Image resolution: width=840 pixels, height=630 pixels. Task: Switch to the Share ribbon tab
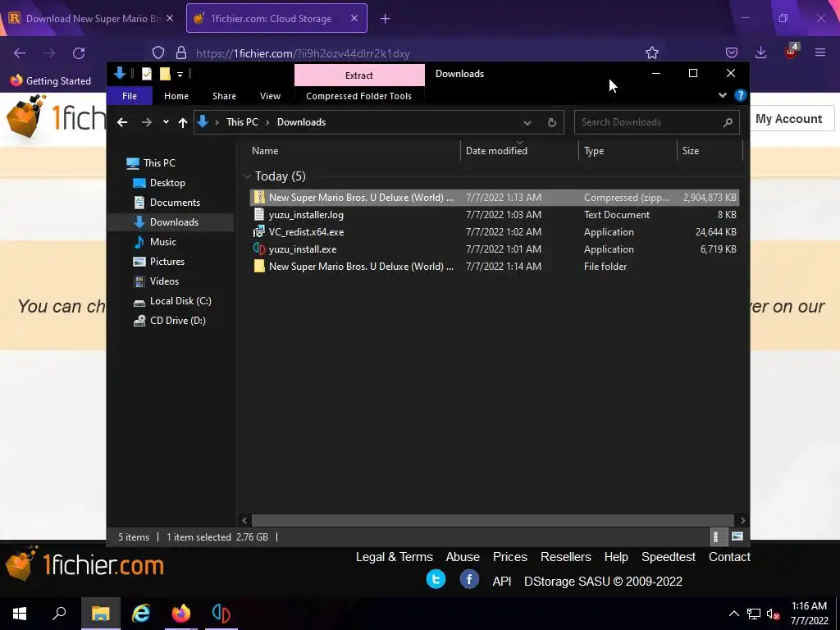(224, 96)
